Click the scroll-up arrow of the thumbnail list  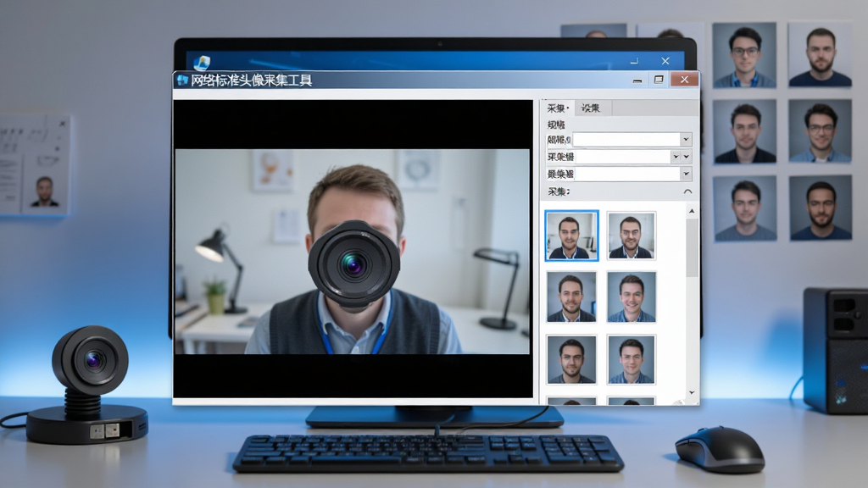(692, 211)
